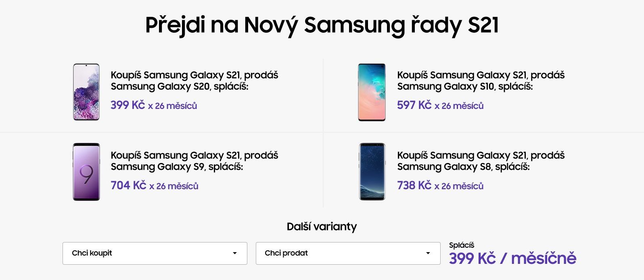
Task: Open the Chci prodat dropdown
Action: [348, 253]
